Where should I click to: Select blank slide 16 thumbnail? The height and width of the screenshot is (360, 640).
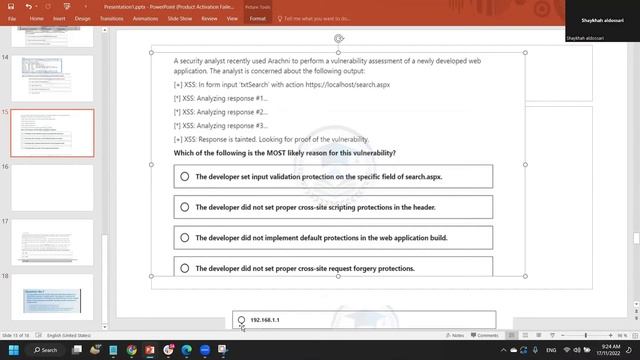[52, 188]
